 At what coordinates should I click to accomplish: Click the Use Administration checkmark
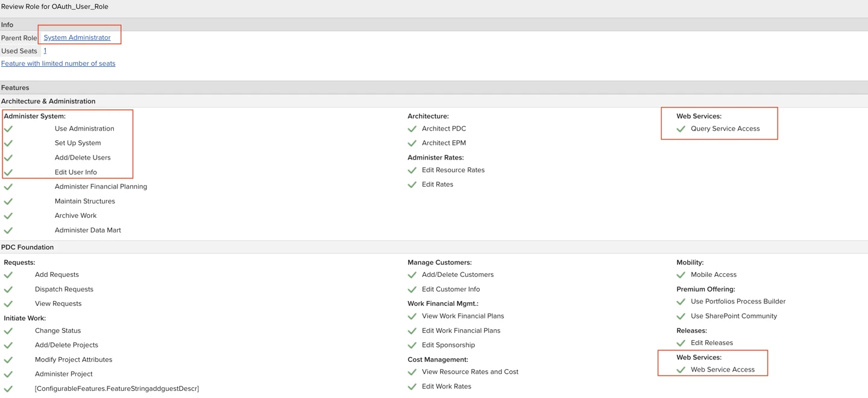8,129
